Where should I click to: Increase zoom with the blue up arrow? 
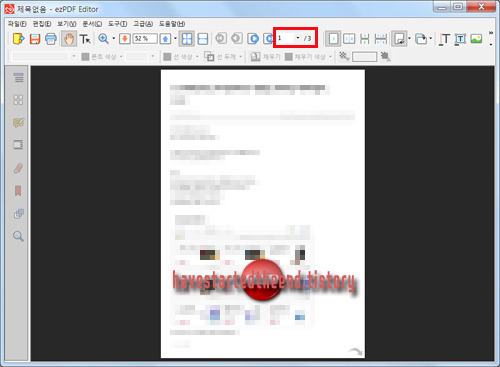pos(165,39)
